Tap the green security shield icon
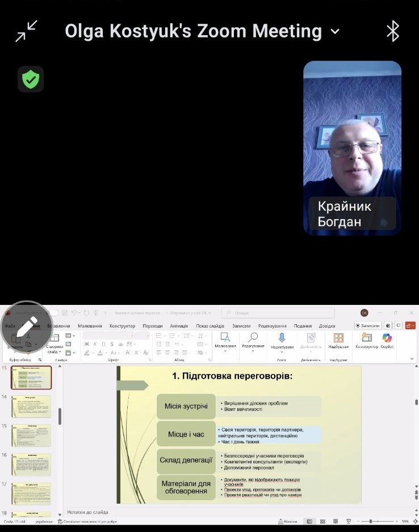The image size is (419, 532). (x=31, y=79)
